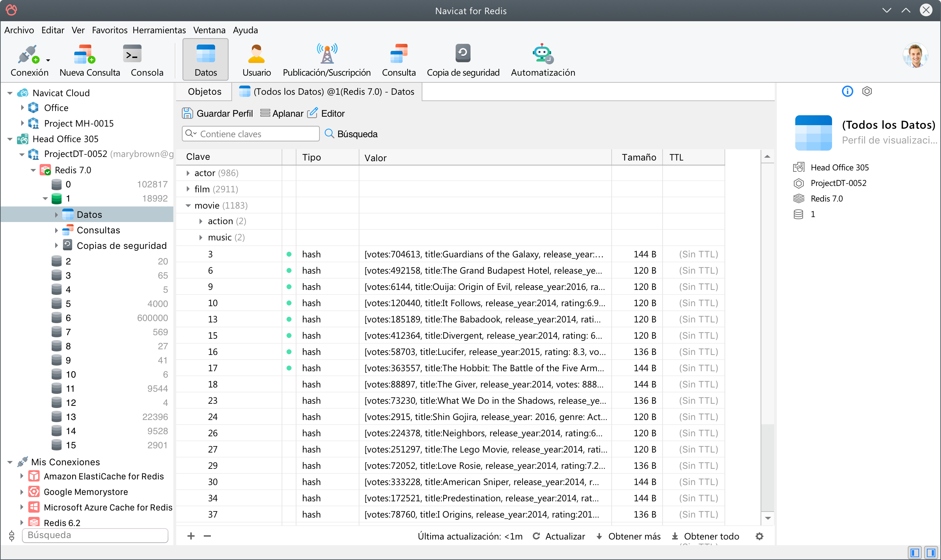
Task: Click the Guardar Perfil save icon
Action: click(187, 113)
